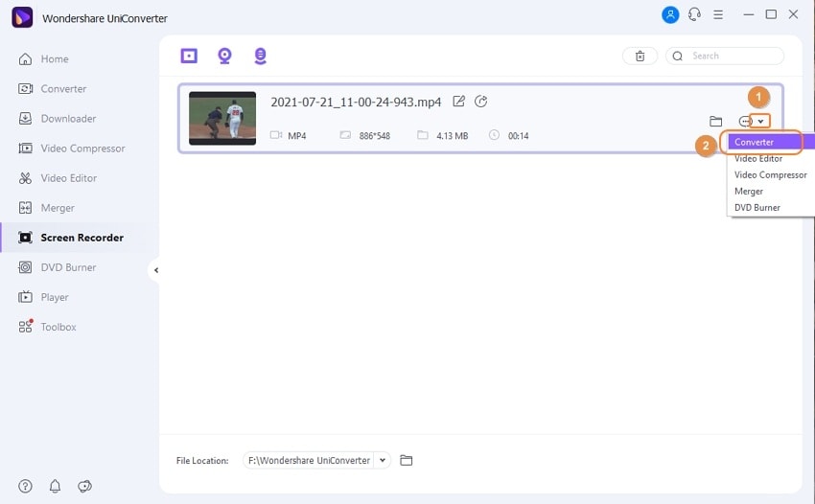Expand File Location dropdown arrow
Viewport: 815px width, 504px height.
[x=383, y=460]
